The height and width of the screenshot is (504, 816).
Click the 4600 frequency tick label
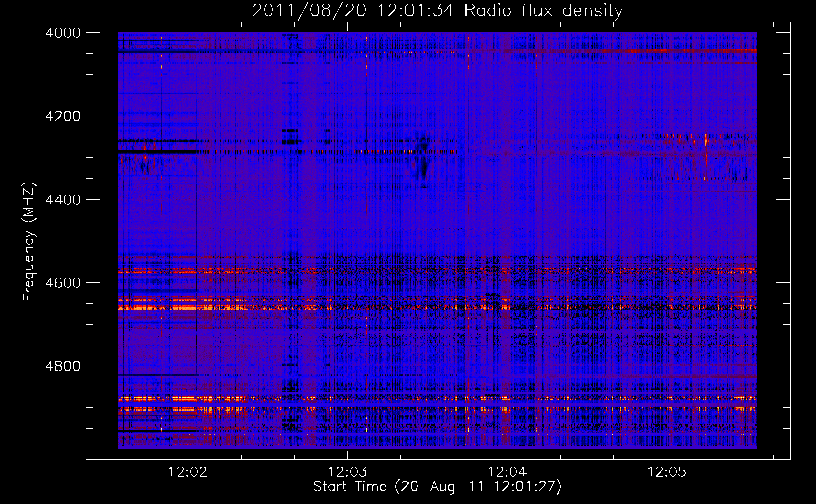tap(63, 283)
